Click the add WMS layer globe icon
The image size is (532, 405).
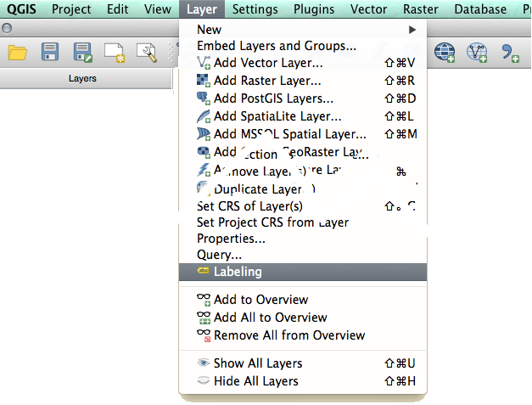pyautogui.click(x=445, y=53)
